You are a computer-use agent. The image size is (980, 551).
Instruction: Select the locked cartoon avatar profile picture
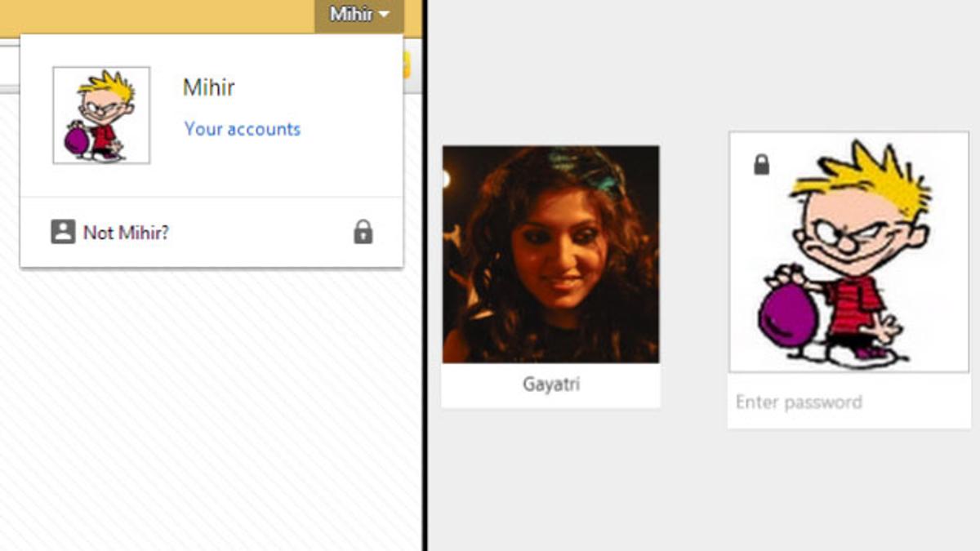[849, 252]
